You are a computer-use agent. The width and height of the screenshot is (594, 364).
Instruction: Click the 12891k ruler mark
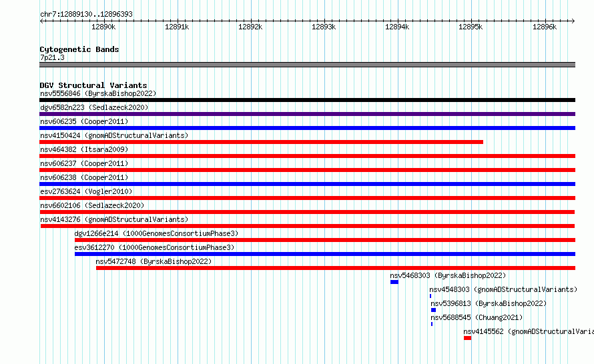(177, 27)
